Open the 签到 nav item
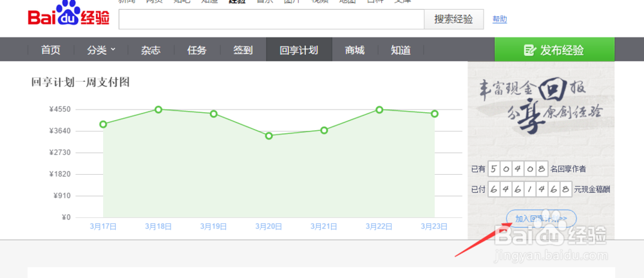The width and height of the screenshot is (644, 278). point(243,50)
